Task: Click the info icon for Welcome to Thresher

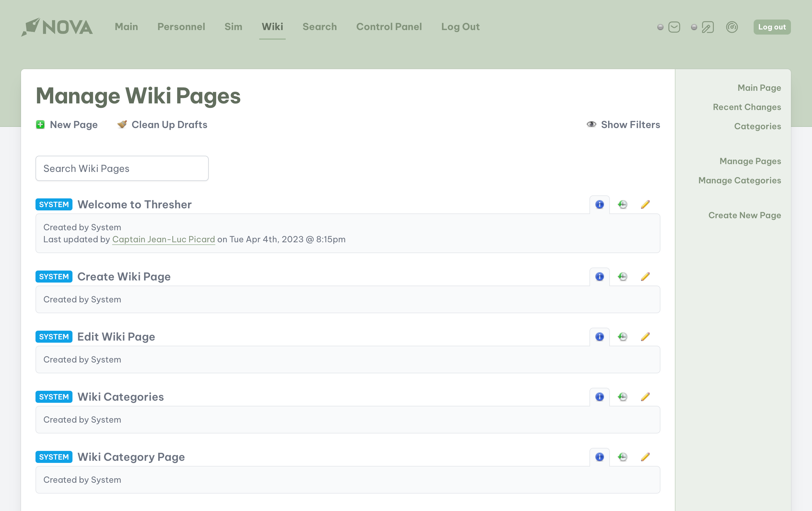Action: point(600,204)
